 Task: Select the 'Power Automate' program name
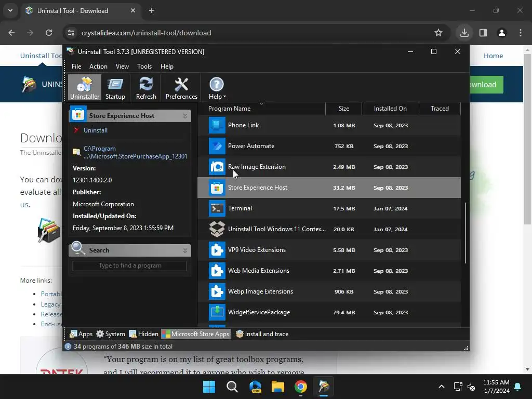(x=251, y=146)
